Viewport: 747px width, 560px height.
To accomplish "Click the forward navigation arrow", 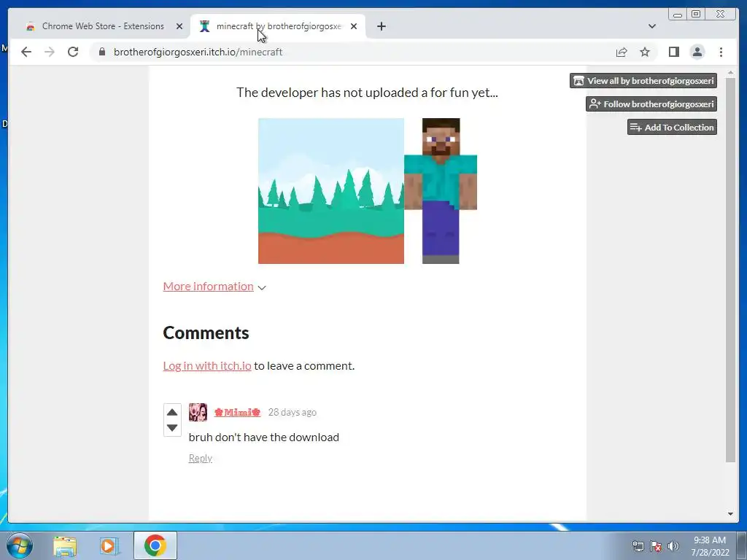I will pos(50,52).
